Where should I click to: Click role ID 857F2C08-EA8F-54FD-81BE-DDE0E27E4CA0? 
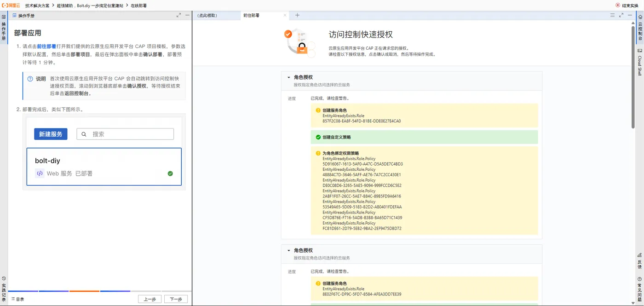pos(362,121)
